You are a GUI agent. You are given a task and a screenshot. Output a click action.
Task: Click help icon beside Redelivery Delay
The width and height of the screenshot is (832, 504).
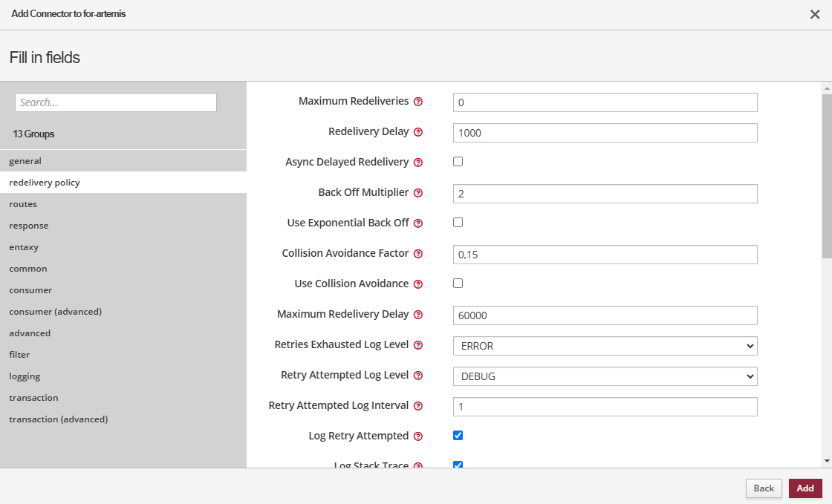tap(418, 132)
